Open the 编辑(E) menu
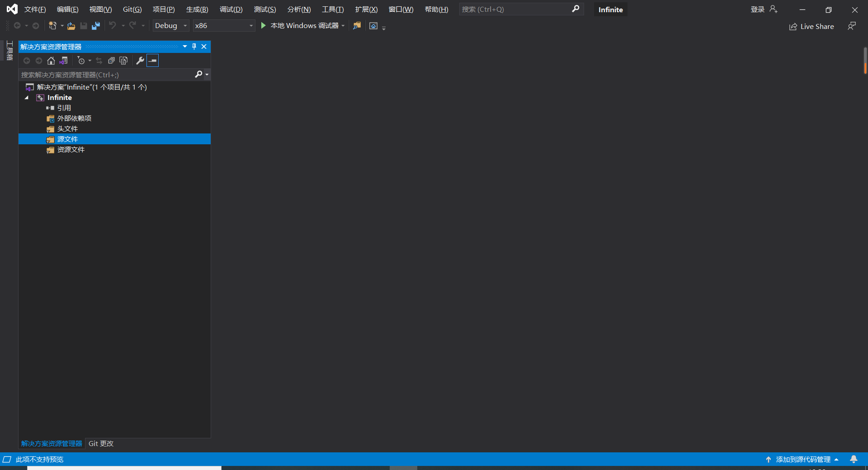Image resolution: width=868 pixels, height=470 pixels. click(x=67, y=9)
